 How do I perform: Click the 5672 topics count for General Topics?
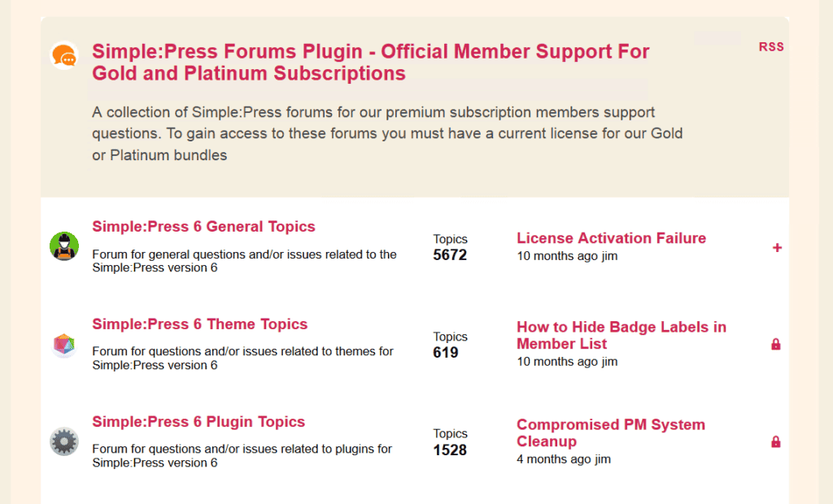(x=450, y=254)
